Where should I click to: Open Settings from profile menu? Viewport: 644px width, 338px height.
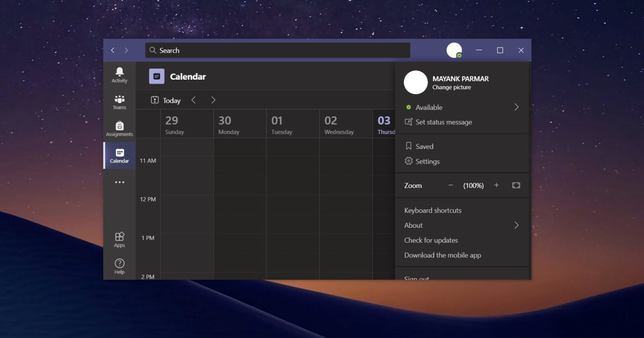(x=427, y=161)
